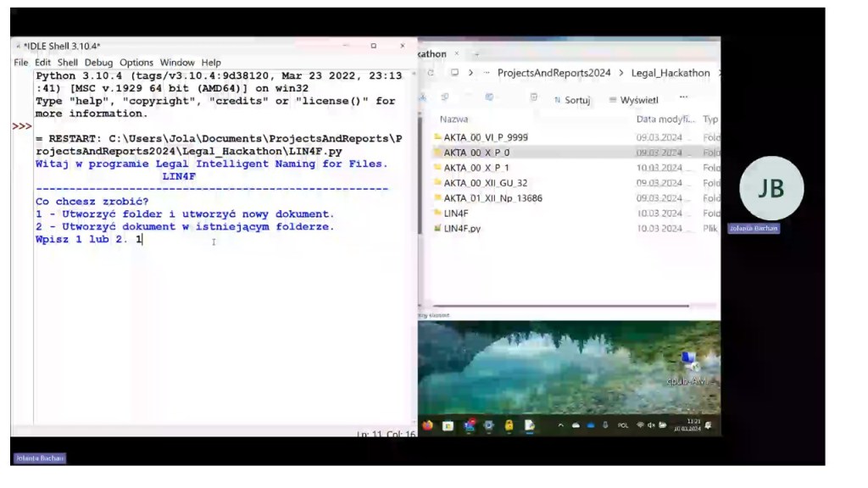868x488 pixels.
Task: Click the Firefox icon in the taskbar
Action: point(428,425)
